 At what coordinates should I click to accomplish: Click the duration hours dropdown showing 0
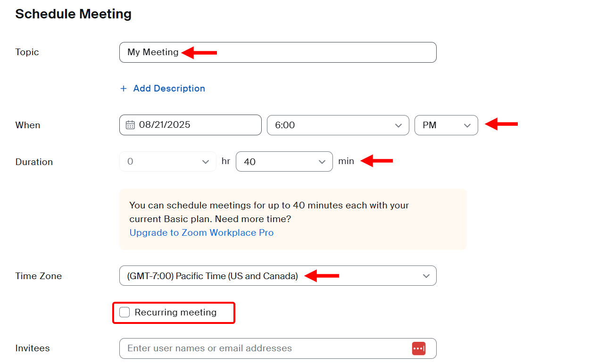click(167, 162)
